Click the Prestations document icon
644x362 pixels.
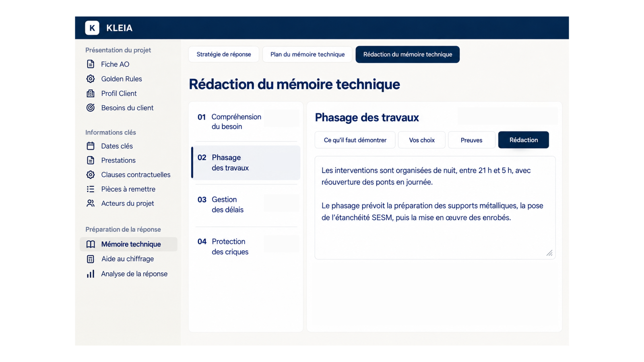(91, 160)
